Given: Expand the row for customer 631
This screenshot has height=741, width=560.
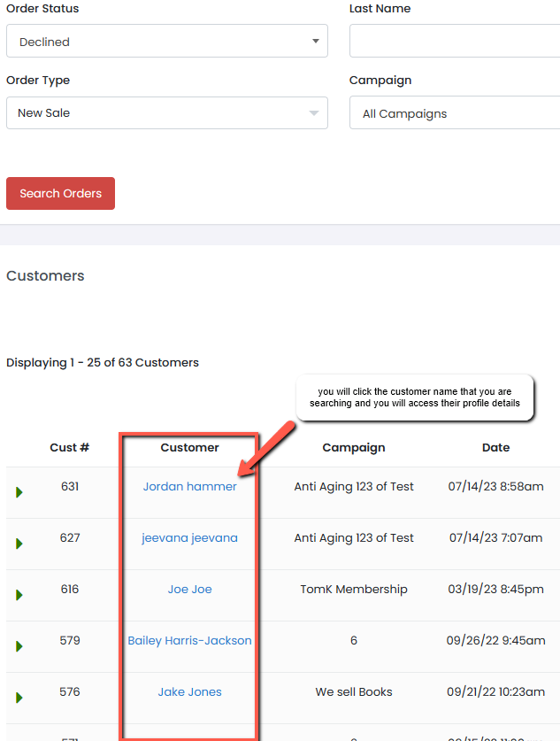Looking at the screenshot, I should (x=19, y=492).
